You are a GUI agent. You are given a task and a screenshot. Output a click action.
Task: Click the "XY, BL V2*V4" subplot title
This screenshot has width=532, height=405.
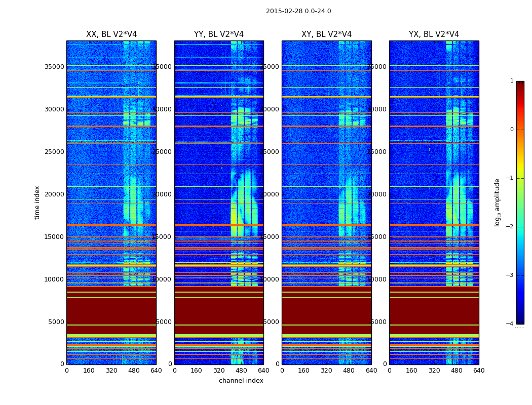point(326,34)
